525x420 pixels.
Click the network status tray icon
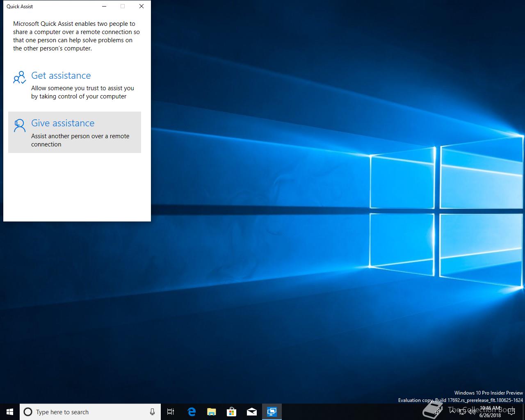coord(462,412)
